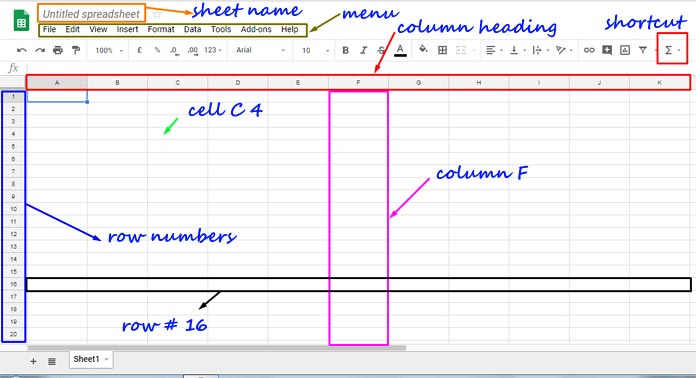
Task: Select the Paint format roller icon
Action: click(76, 50)
